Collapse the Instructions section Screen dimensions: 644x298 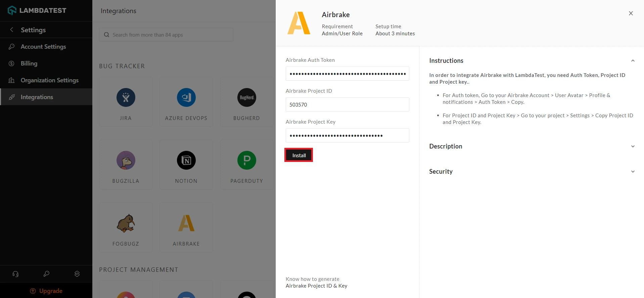click(x=633, y=61)
